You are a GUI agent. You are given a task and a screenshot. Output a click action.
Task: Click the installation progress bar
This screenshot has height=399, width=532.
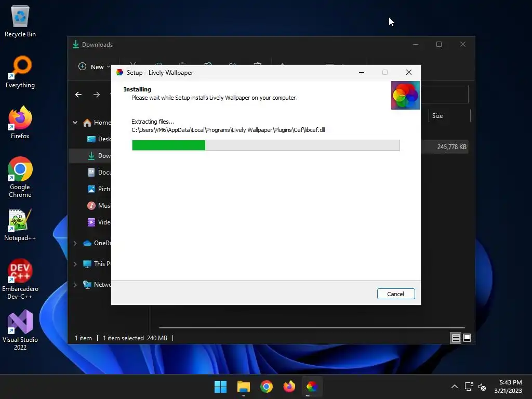(265, 145)
